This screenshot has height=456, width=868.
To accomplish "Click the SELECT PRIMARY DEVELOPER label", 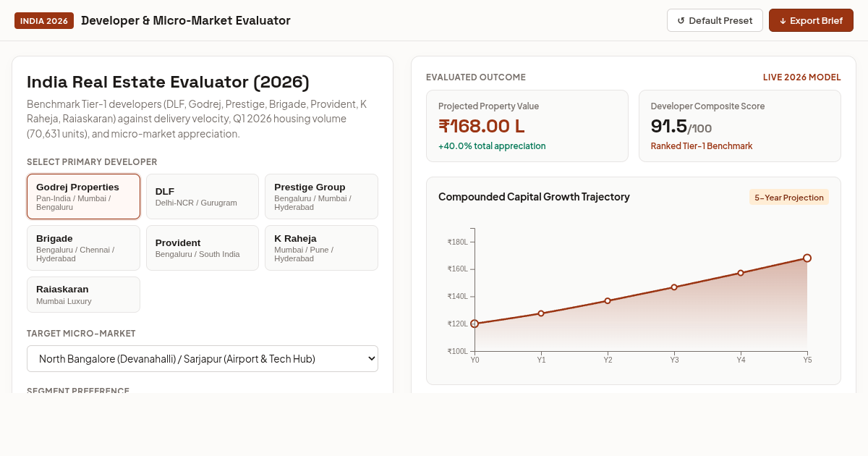I will click(92, 162).
